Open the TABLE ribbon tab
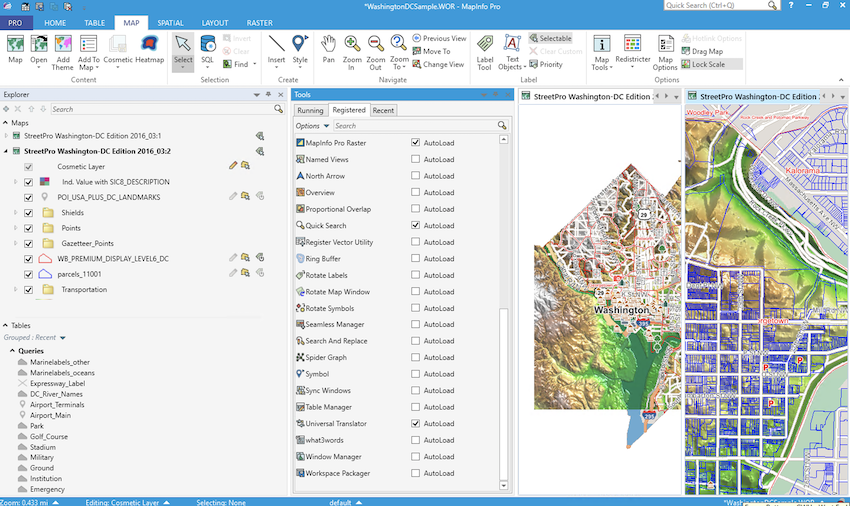The image size is (850, 506). coord(94,23)
